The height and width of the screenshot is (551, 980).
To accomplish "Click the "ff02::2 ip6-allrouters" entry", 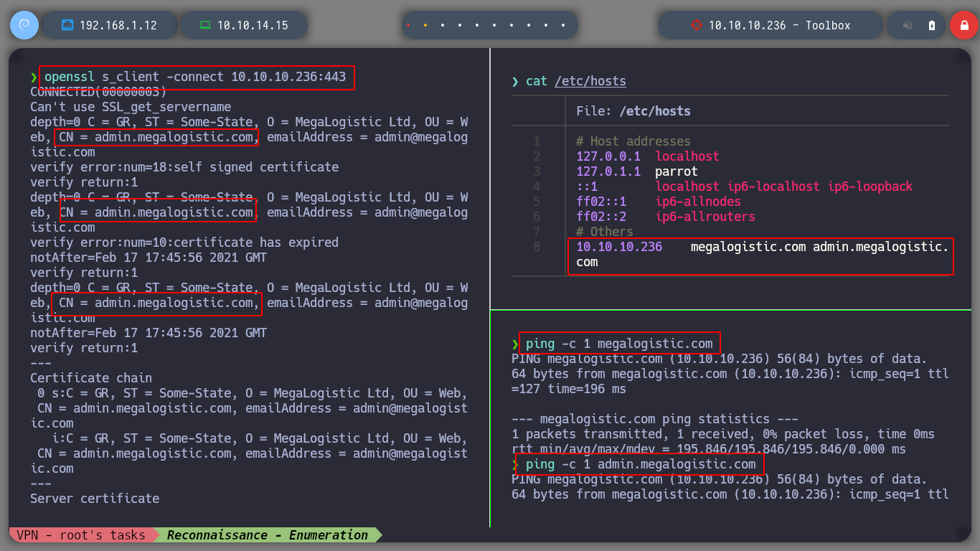I will pos(666,217).
